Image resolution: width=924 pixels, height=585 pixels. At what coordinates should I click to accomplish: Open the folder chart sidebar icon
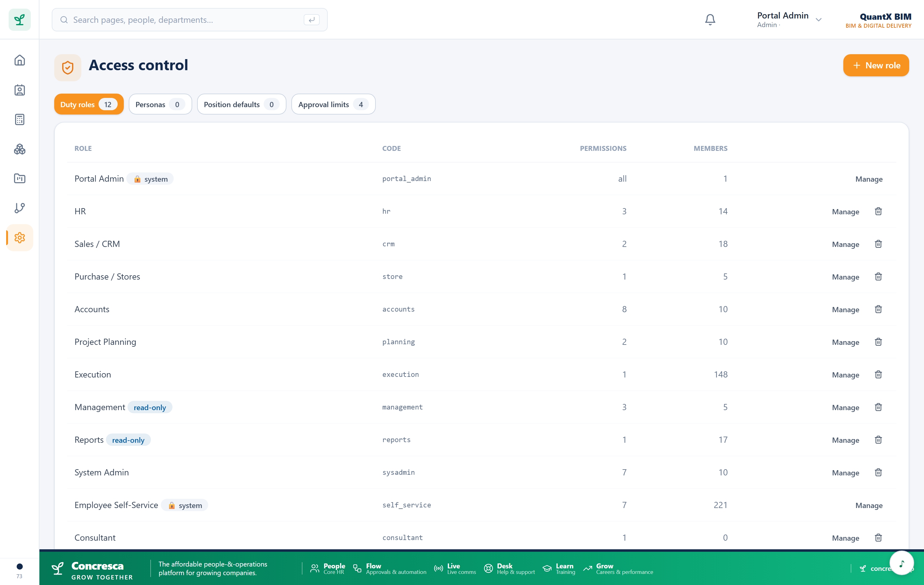pyautogui.click(x=20, y=178)
